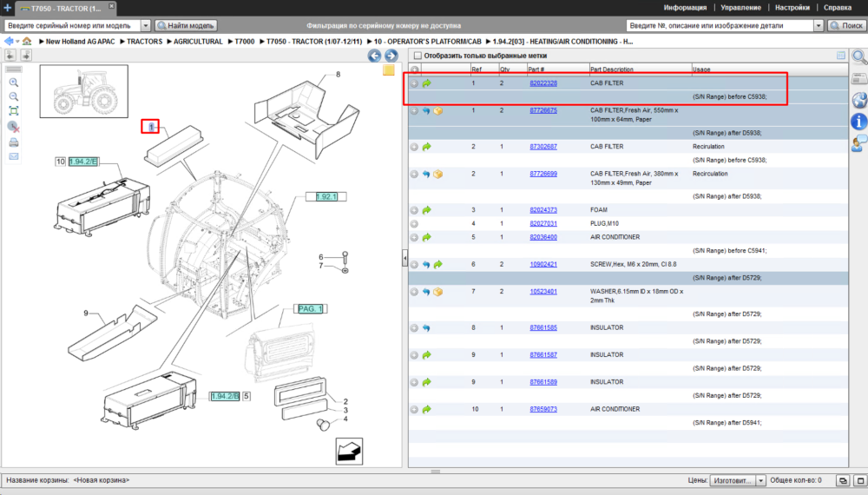Expand the navigation panel to the right
The height and width of the screenshot is (495, 868).
26,55
